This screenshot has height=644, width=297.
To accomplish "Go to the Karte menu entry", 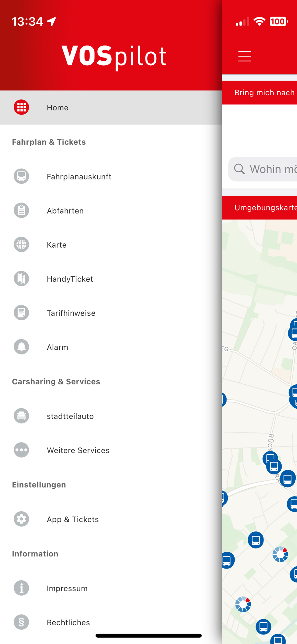I will pos(111,245).
